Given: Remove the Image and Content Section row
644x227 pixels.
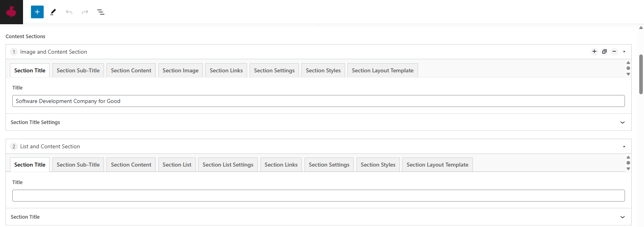Looking at the screenshot, I should tap(614, 51).
